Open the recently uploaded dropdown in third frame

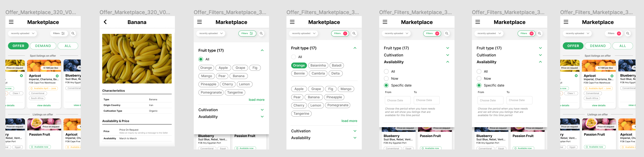tap(211, 33)
